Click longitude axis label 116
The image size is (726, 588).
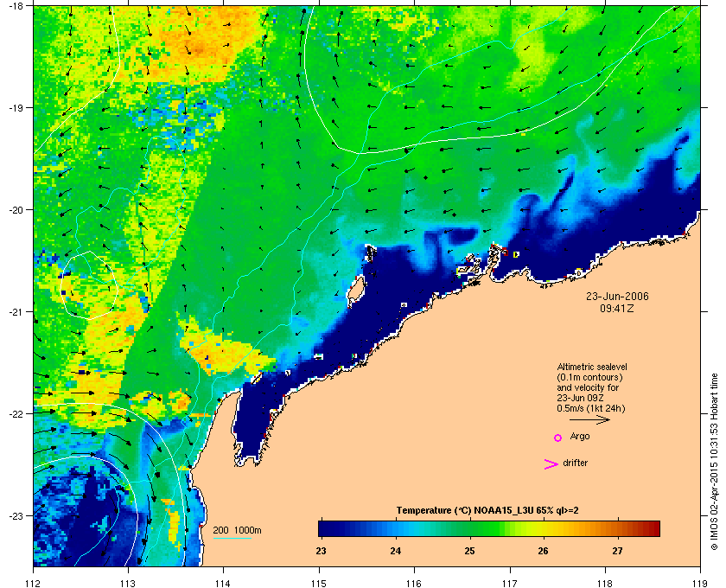(x=414, y=584)
